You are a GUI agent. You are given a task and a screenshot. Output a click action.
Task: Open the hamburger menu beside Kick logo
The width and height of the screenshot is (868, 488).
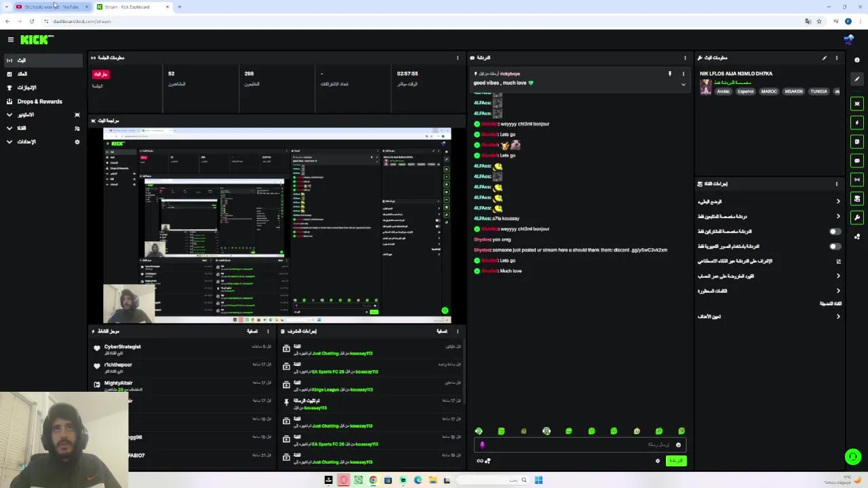(x=10, y=40)
